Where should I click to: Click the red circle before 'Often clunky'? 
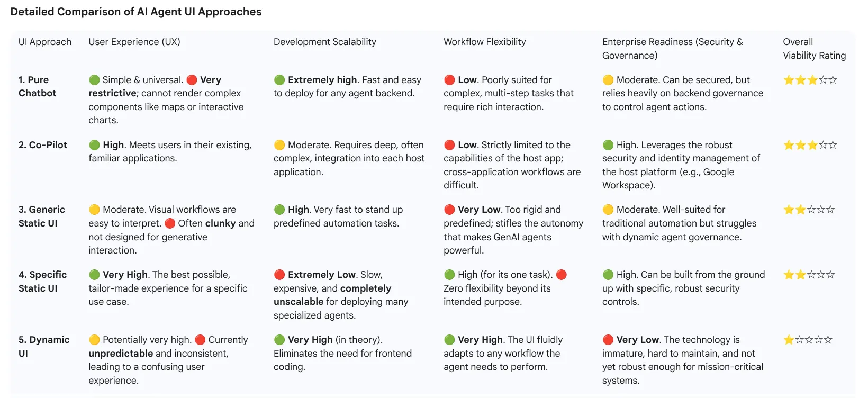pyautogui.click(x=170, y=223)
